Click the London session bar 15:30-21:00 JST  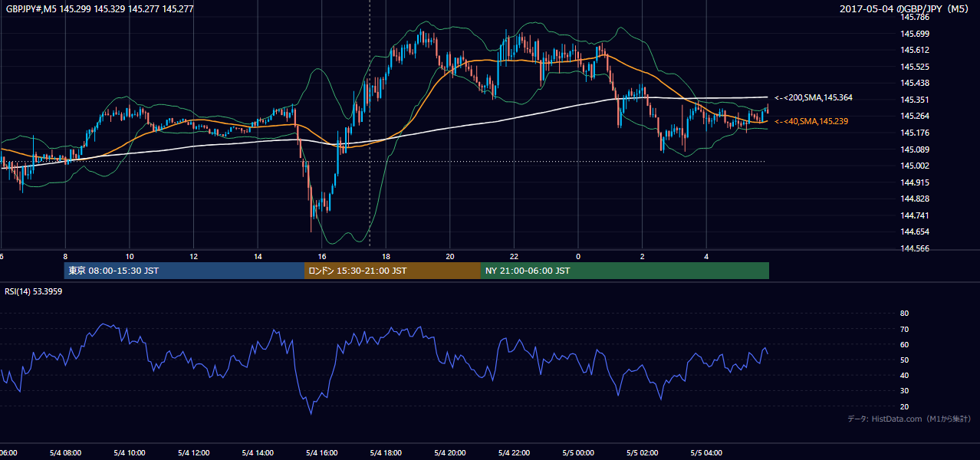(x=393, y=271)
